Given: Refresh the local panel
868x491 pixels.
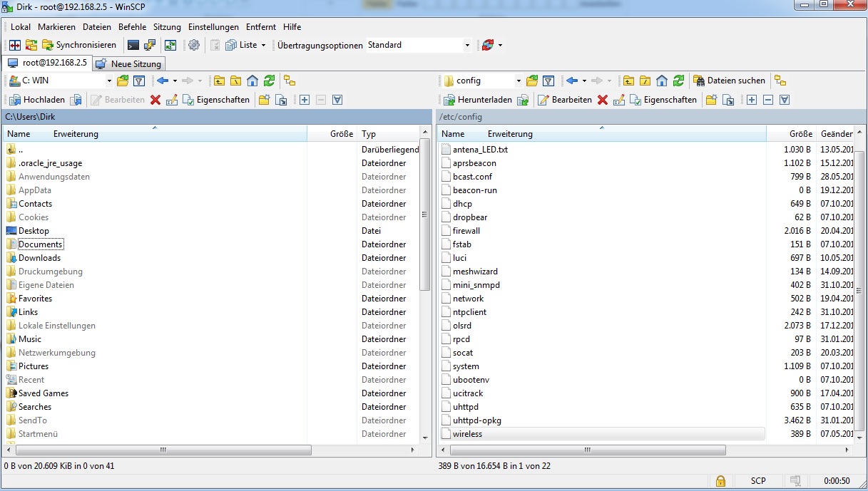Looking at the screenshot, I should coord(269,81).
